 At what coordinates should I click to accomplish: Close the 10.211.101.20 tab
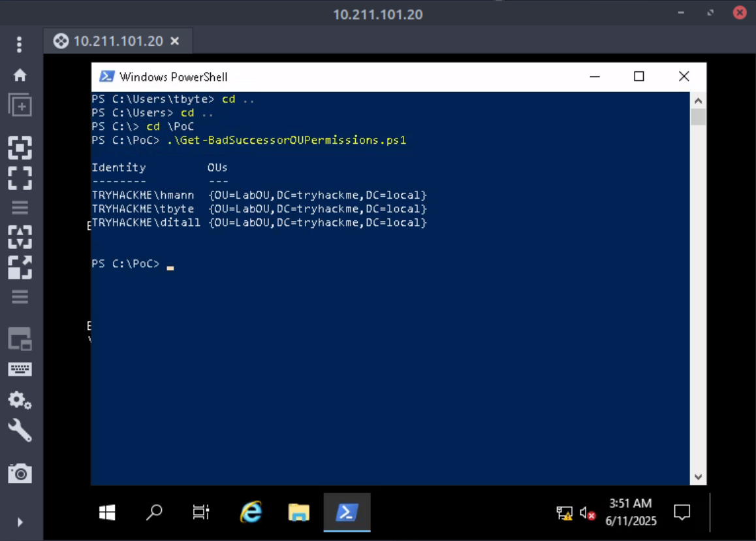[174, 41]
